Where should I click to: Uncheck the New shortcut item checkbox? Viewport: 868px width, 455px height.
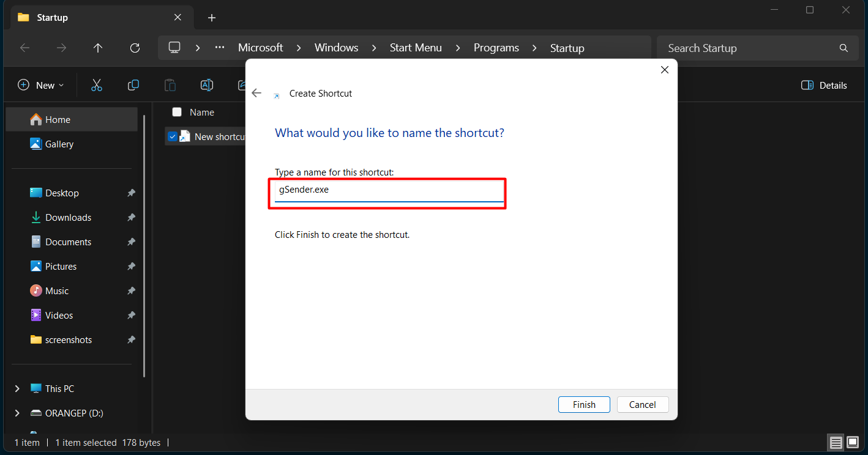pos(172,136)
